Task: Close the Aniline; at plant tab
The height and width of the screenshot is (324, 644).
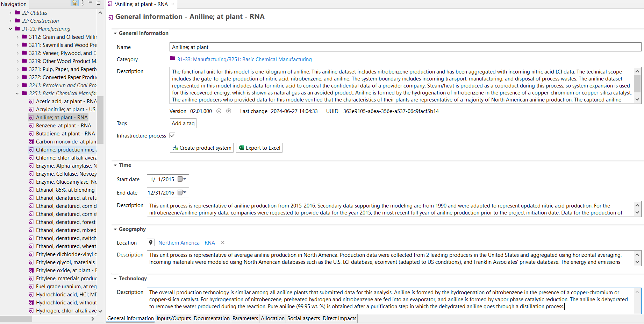Action: pyautogui.click(x=173, y=4)
